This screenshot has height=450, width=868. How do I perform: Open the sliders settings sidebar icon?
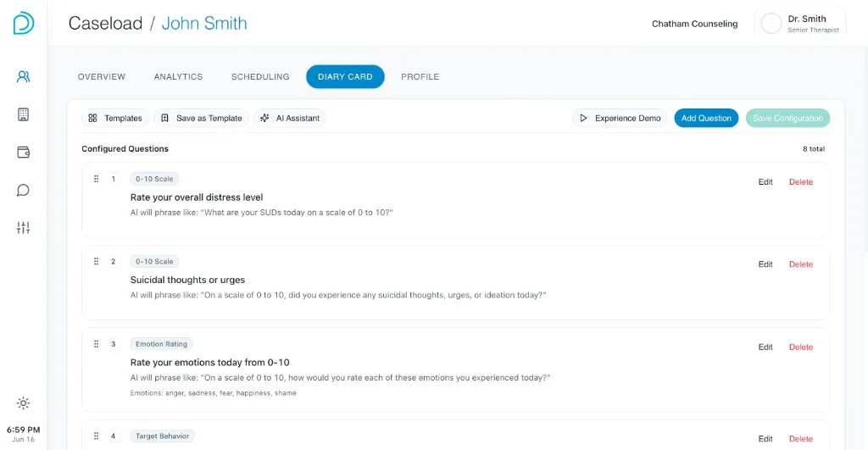click(x=23, y=227)
